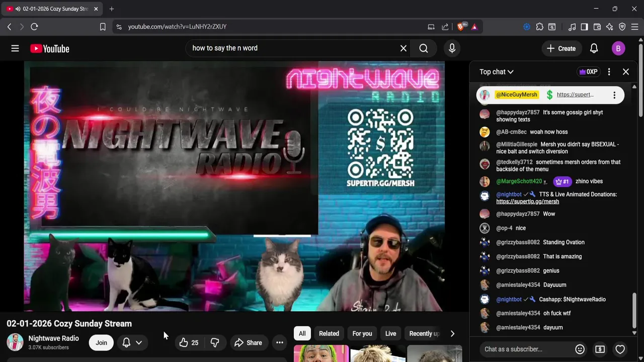Viewport: 644px width, 362px height.
Task: Open the YouTube hamburger guide menu
Action: pos(15,48)
